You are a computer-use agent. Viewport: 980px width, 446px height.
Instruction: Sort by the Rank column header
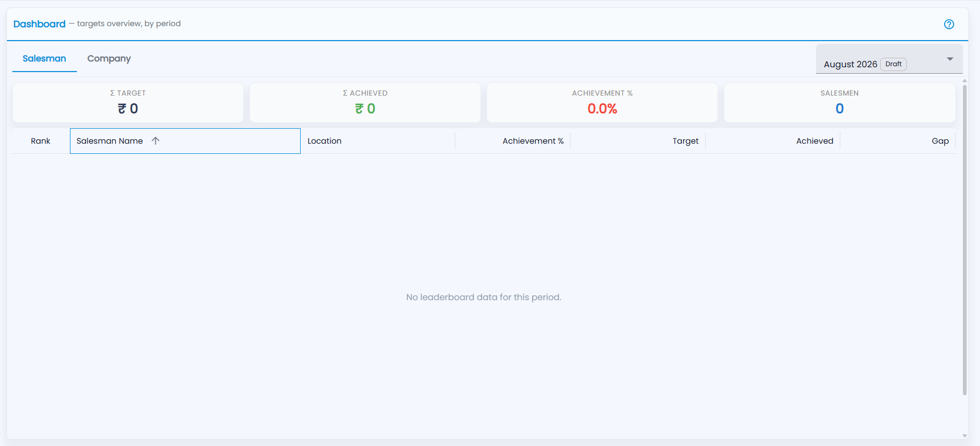click(41, 141)
